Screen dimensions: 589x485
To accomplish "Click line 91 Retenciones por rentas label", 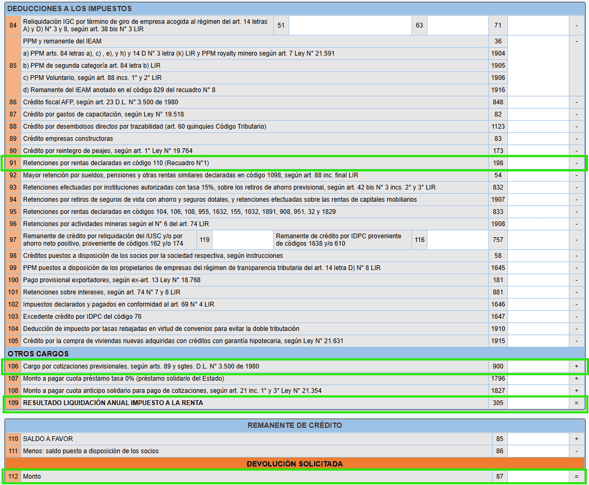I will 116,163.
